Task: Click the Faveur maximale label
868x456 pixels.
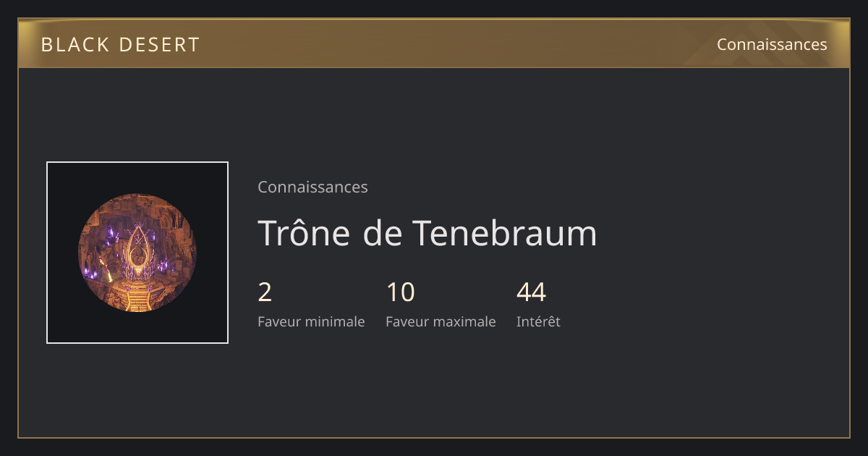Action: pos(441,321)
